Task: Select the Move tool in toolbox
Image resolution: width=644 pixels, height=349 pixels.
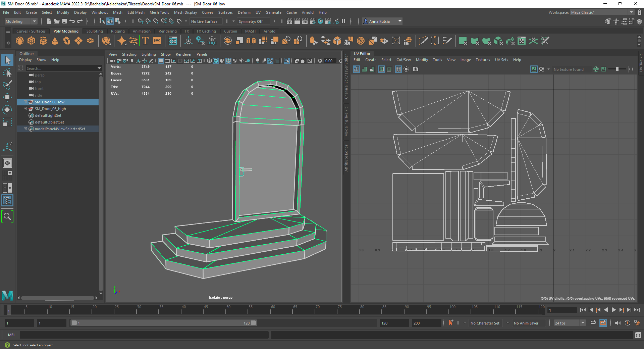Action: click(7, 98)
